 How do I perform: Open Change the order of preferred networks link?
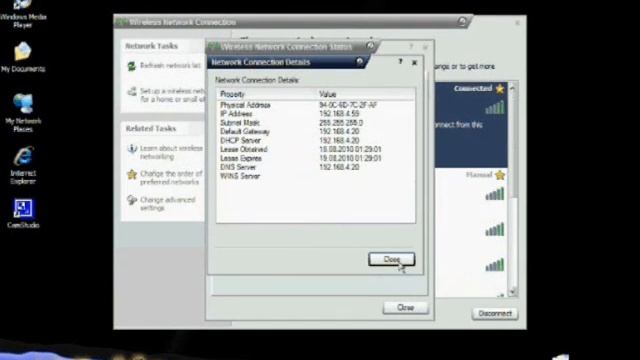(171, 178)
